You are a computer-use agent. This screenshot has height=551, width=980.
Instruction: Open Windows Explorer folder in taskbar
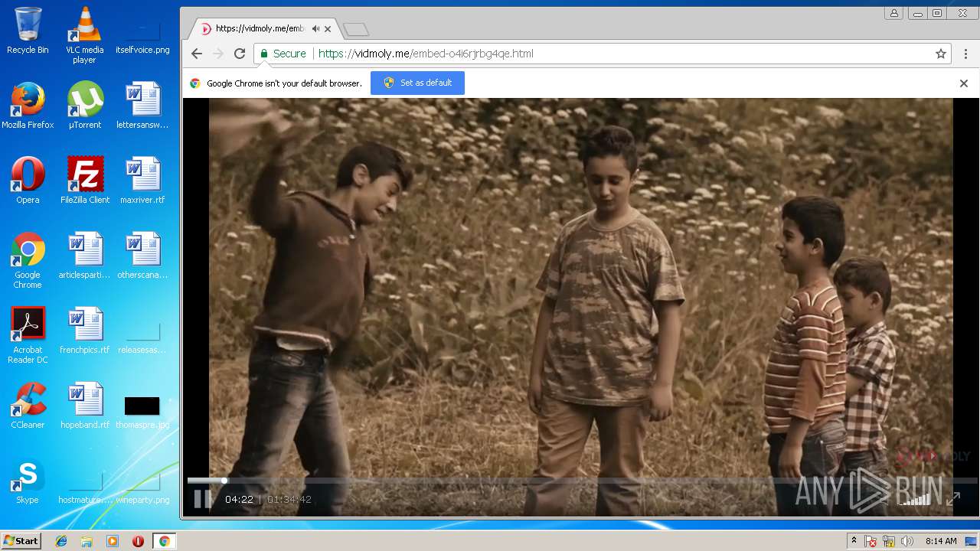pos(87,541)
